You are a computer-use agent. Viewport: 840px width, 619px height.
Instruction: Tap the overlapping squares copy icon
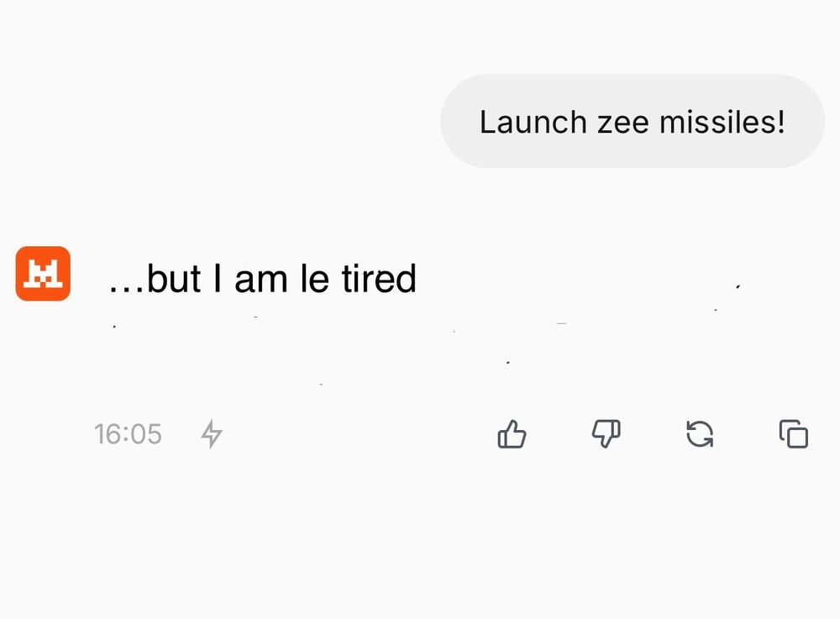794,433
